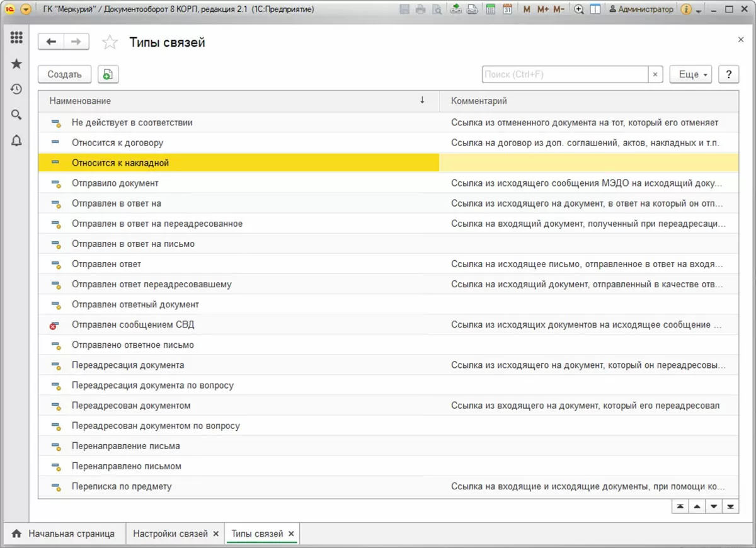This screenshot has width=756, height=548.
Task: Open Favorites from the left sidebar star
Action: coord(16,64)
